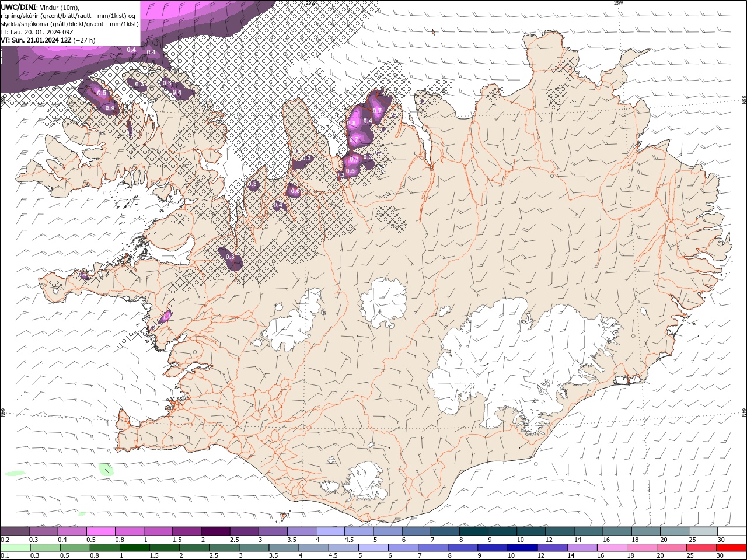
Task: Select the 'slydda/snjókoma' legend description line
Action: tap(70, 24)
